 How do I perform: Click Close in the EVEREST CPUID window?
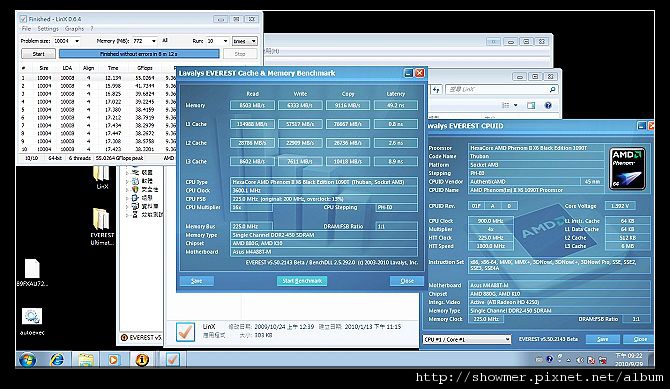640,339
